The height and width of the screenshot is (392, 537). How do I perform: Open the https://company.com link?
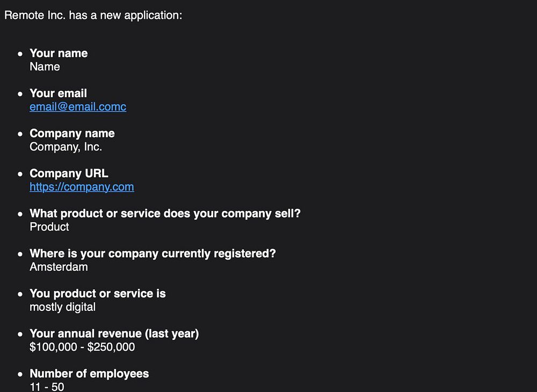(82, 187)
